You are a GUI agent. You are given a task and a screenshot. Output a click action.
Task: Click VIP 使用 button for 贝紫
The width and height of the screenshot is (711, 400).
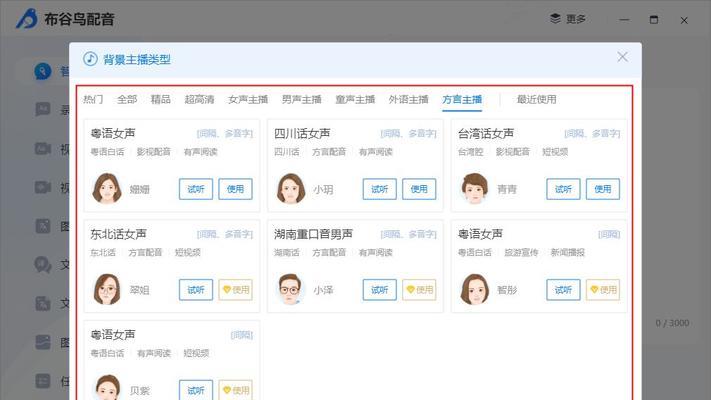tap(235, 390)
